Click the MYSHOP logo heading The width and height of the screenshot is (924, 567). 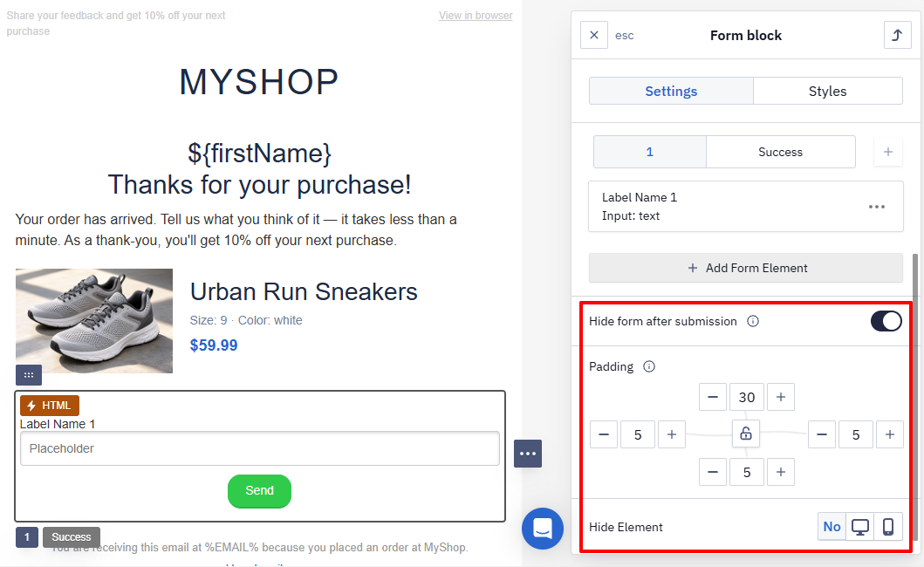pos(259,81)
